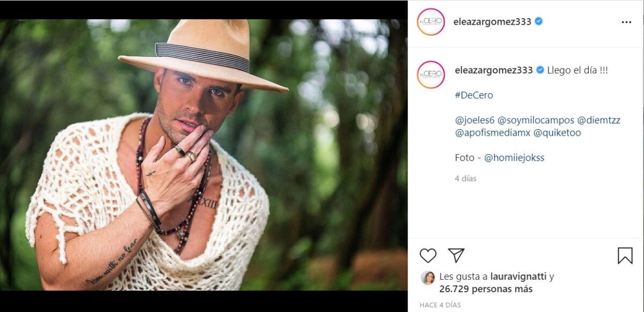Visit the @joeles6 mention

[474, 120]
